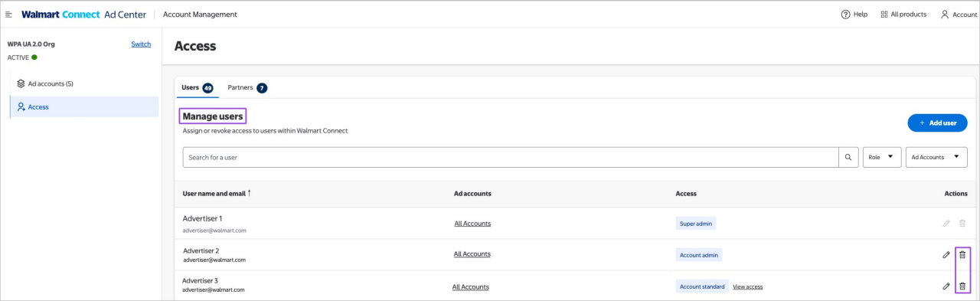Switch to the Partners tab

click(247, 87)
